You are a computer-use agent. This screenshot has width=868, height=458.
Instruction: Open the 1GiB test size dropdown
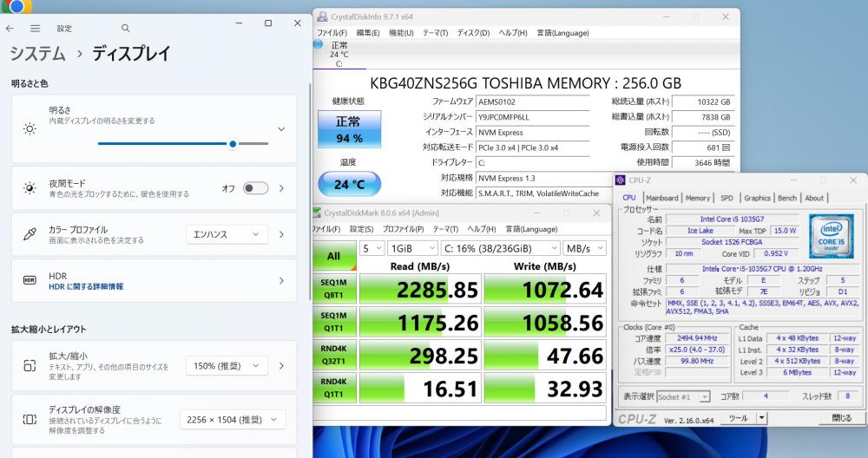412,248
